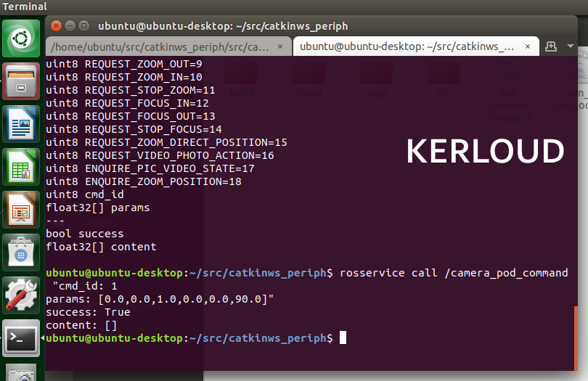Open Ubuntu Software shopping bag icon
Viewport: 588px width, 381px height.
click(21, 253)
